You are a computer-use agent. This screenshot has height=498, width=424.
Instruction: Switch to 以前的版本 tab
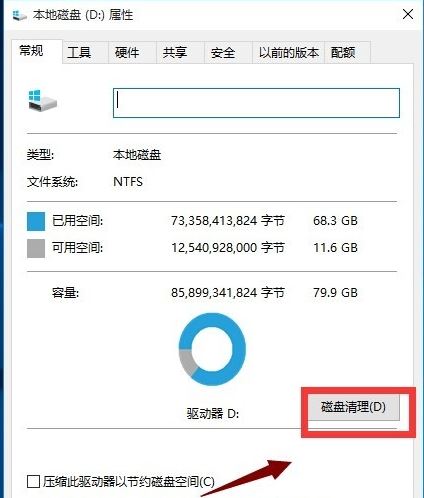tap(289, 52)
